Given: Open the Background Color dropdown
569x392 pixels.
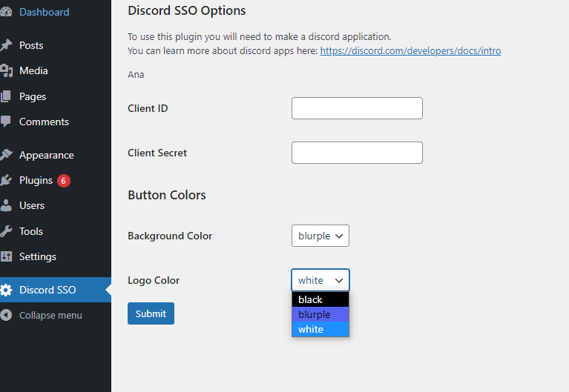Looking at the screenshot, I should (320, 236).
